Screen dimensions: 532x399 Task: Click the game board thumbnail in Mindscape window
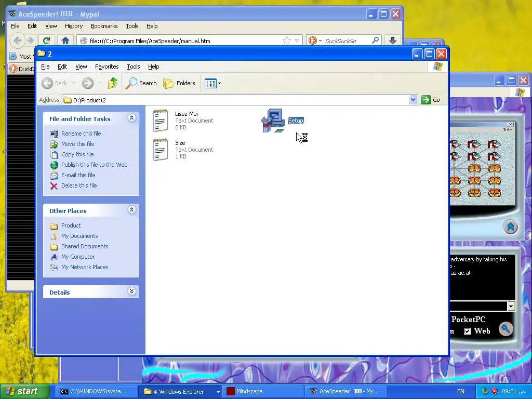click(x=483, y=164)
